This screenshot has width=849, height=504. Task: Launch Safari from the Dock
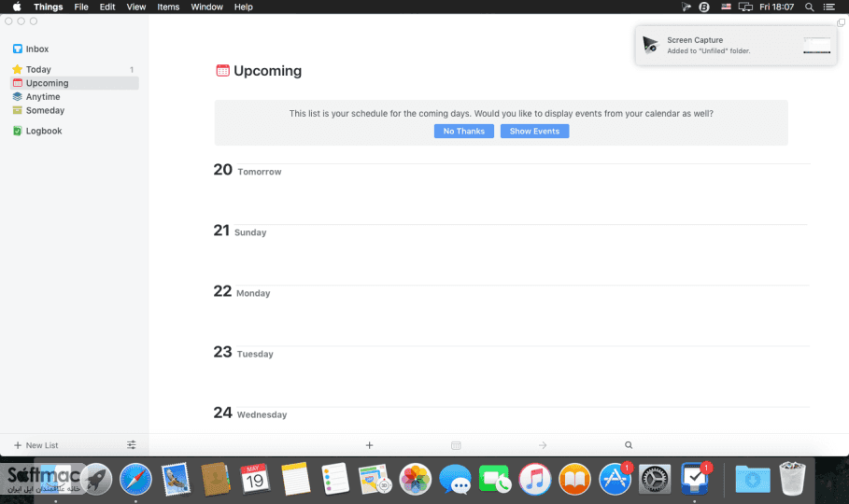(x=135, y=480)
